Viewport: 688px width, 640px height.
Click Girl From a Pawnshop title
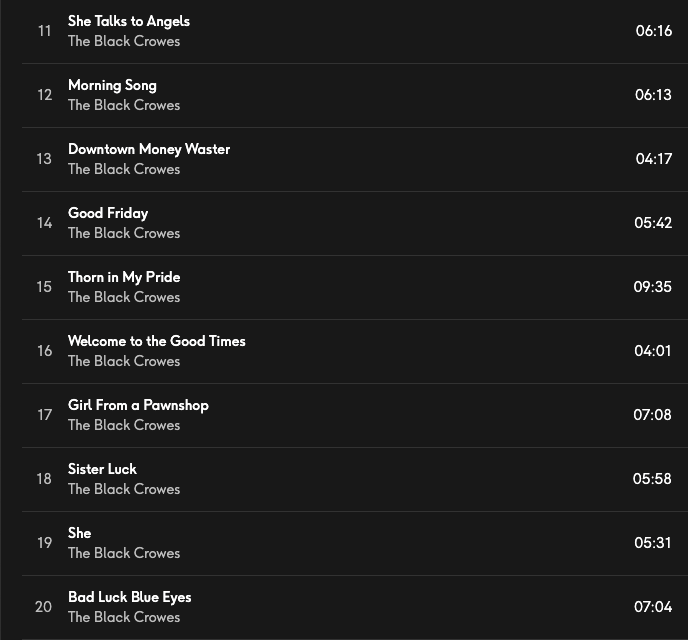pos(138,405)
